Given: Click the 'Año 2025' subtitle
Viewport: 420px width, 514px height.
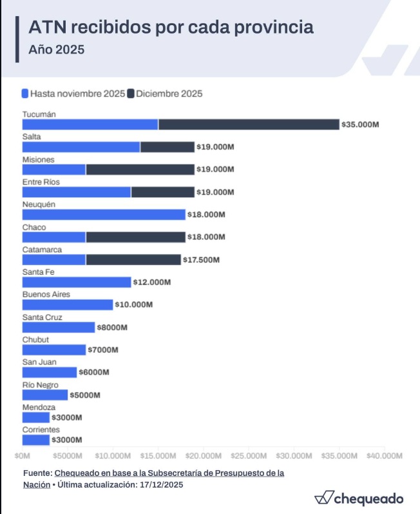Looking at the screenshot, I should point(57,50).
